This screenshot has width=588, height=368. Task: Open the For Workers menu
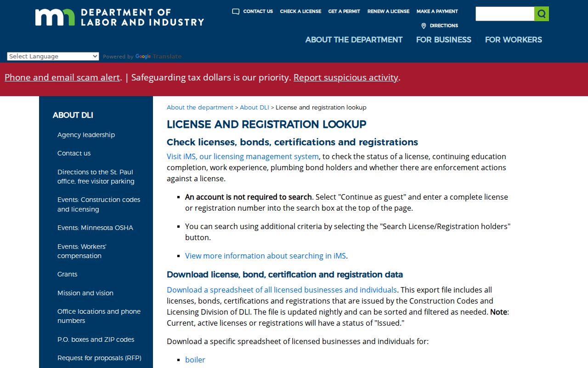pyautogui.click(x=514, y=40)
